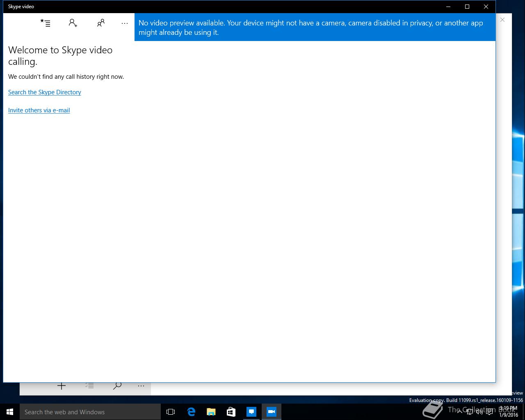Click the Search the web and Windows box
Viewport: 525px width, 420px height.
pyautogui.click(x=90, y=412)
